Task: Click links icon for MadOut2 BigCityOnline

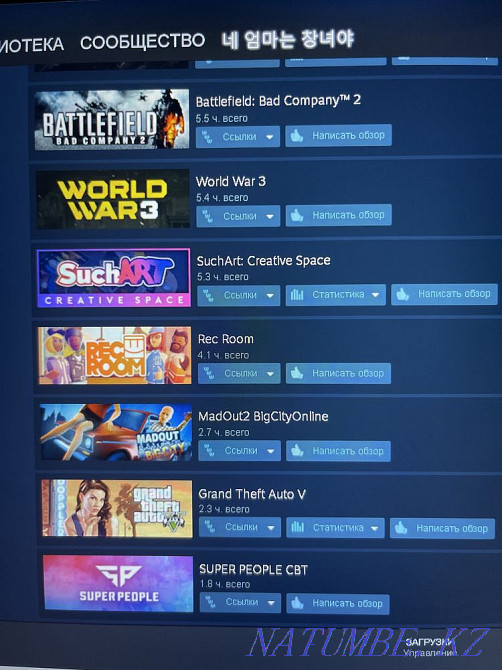Action: click(x=209, y=451)
